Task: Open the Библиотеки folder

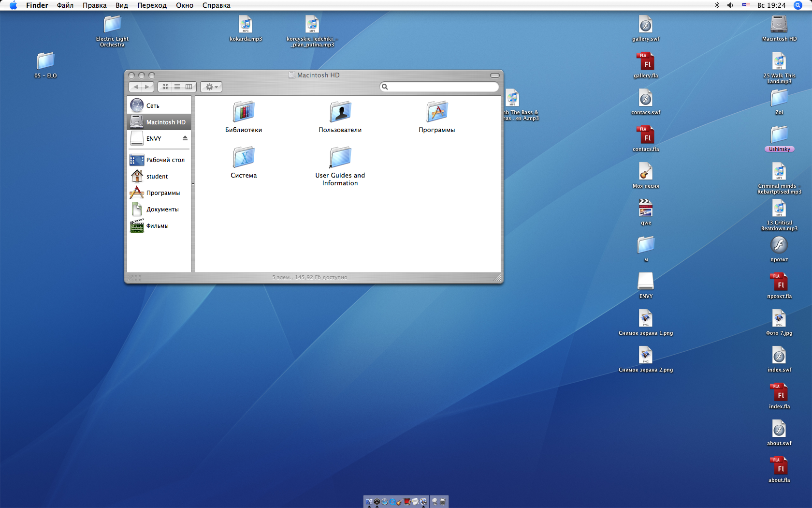Action: (x=244, y=117)
